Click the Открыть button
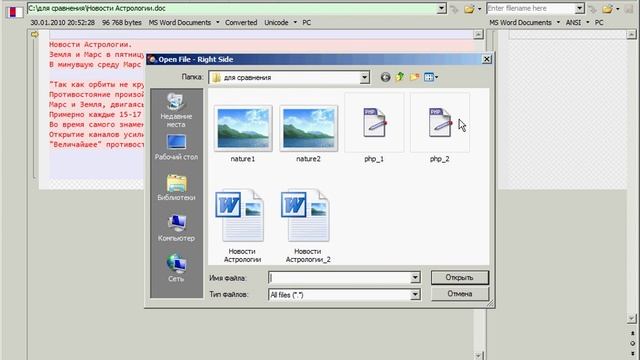640x360 pixels. (x=460, y=278)
